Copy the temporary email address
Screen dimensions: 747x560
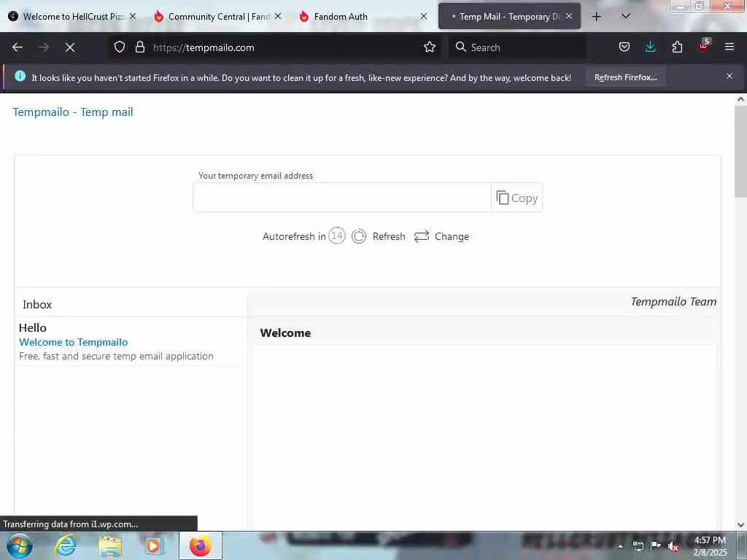coord(517,198)
